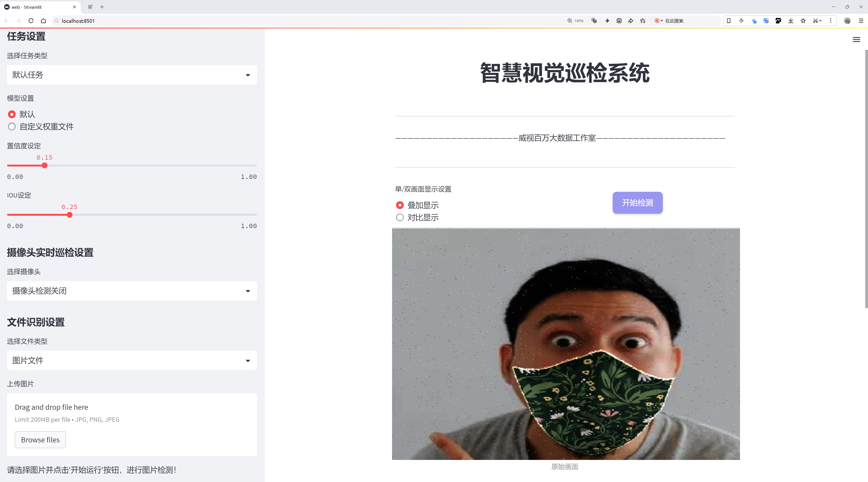
Task: Expand the 图片文件 file type dropdown
Action: point(132,360)
